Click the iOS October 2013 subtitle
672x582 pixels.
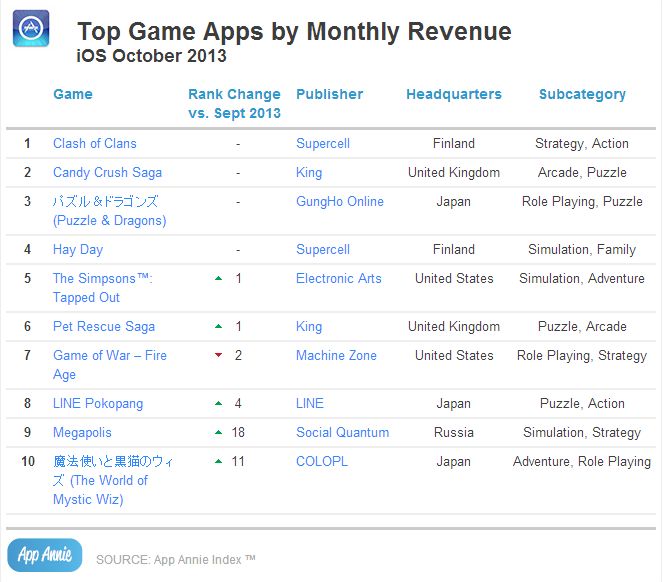(151, 56)
